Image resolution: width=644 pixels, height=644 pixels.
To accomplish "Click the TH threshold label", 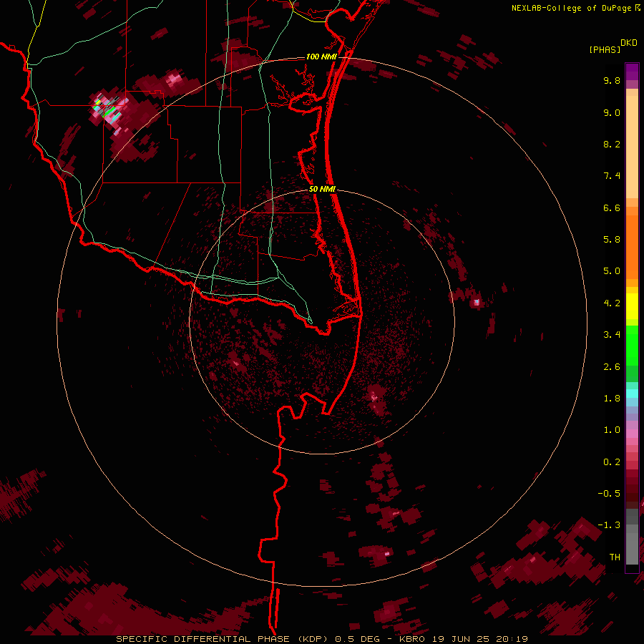I will coord(615,557).
